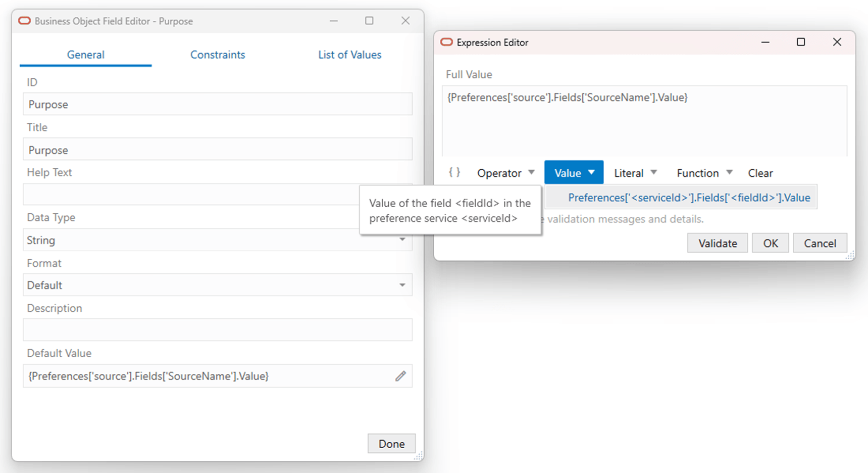Expand the Literal dropdown

click(x=634, y=172)
